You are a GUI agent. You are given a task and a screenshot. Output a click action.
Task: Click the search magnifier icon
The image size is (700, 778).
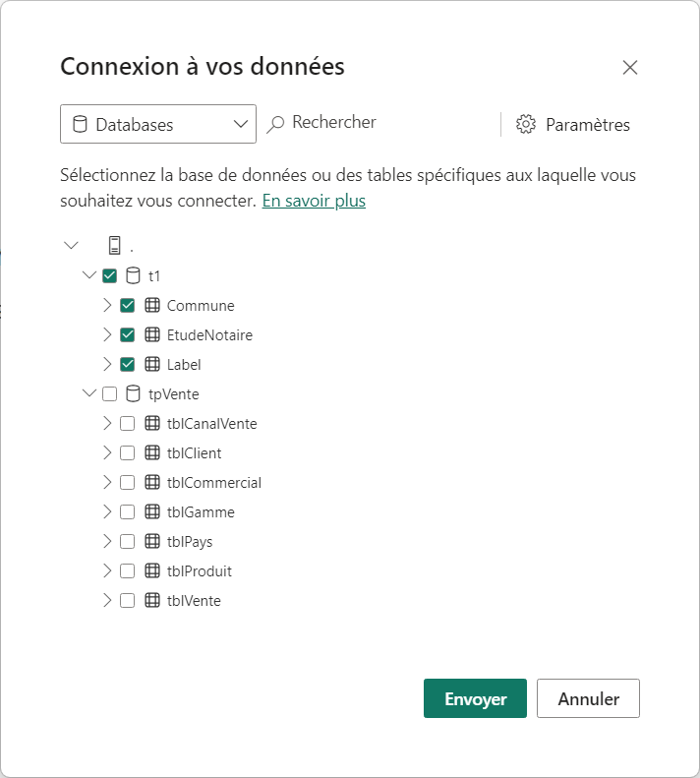(275, 125)
